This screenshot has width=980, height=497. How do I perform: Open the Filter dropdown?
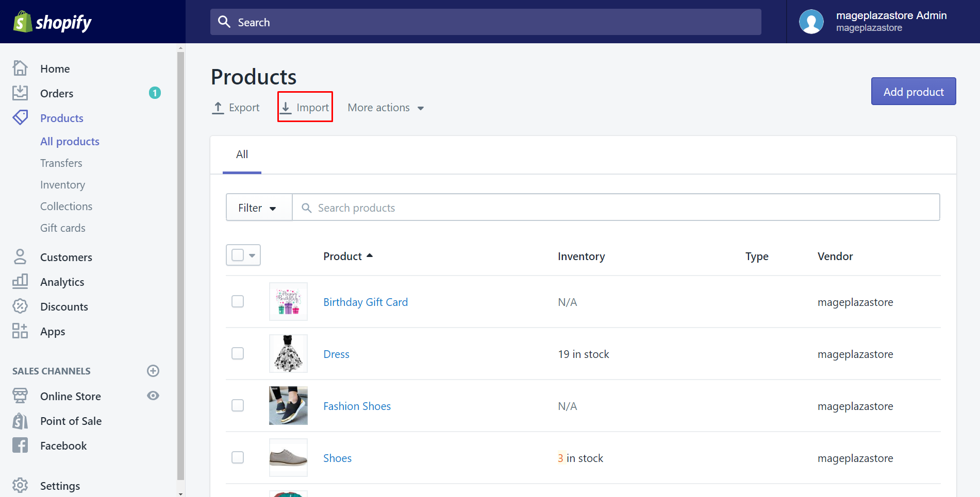pos(258,208)
